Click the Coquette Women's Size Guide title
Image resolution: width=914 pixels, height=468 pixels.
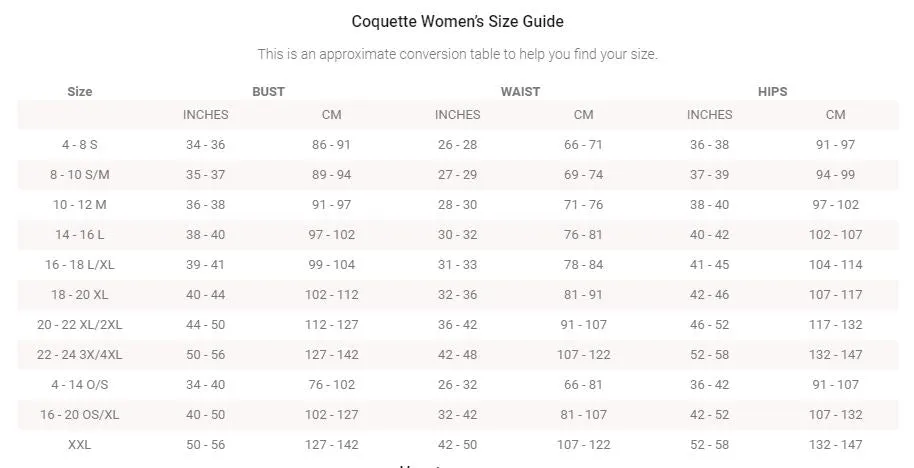[458, 22]
